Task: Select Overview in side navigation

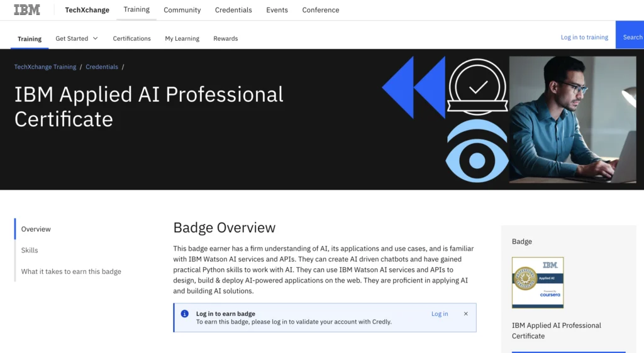Action: point(36,229)
